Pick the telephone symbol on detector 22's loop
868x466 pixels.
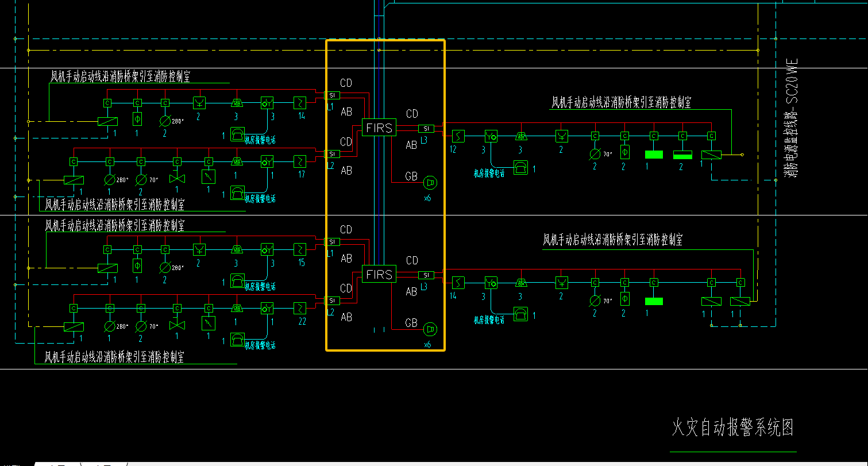click(x=237, y=340)
